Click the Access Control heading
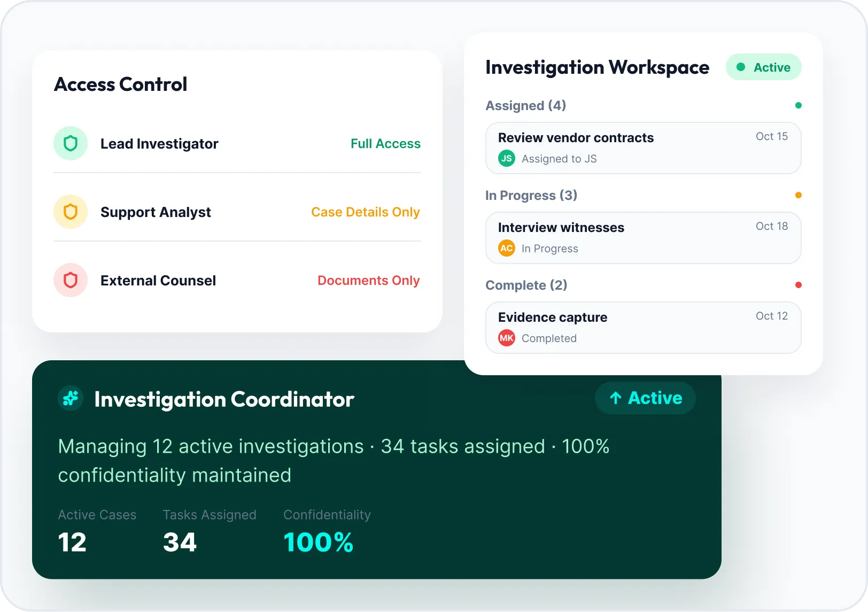 121,84
